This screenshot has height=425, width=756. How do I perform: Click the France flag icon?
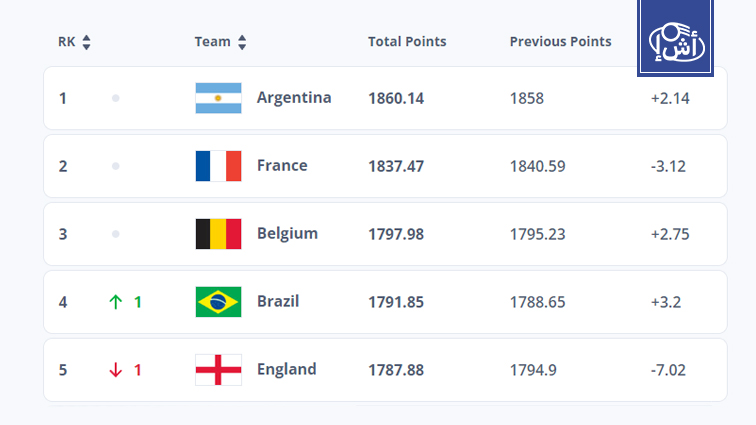coord(218,166)
